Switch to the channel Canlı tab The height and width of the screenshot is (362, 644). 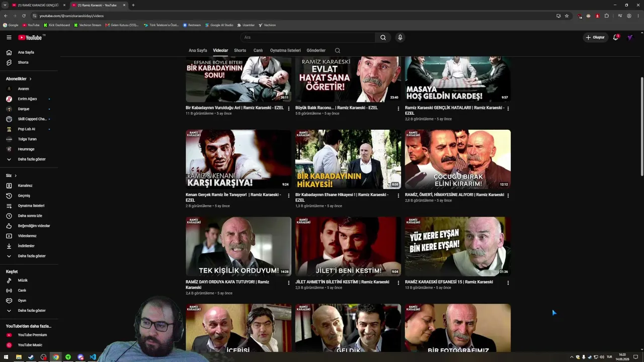coord(258,50)
